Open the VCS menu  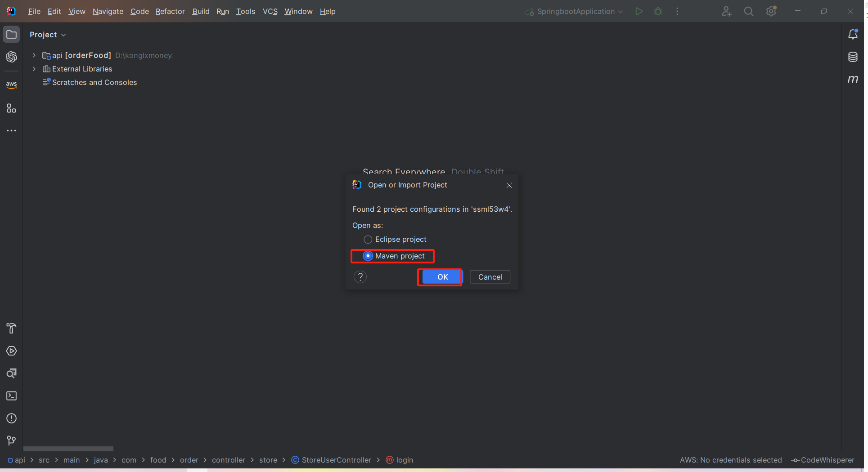(270, 12)
